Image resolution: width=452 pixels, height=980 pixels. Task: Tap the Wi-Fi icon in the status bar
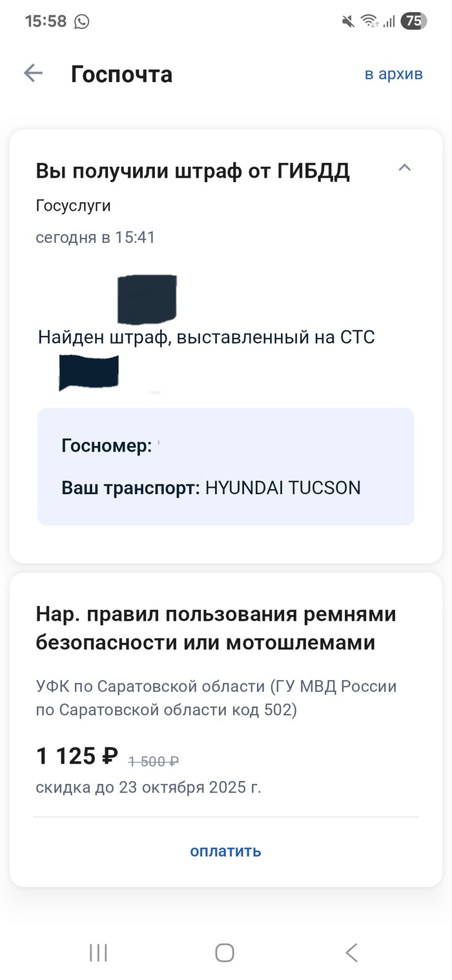click(368, 21)
